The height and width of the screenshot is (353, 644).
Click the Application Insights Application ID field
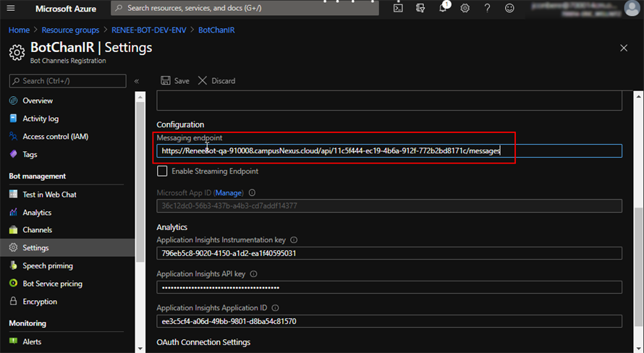point(389,321)
